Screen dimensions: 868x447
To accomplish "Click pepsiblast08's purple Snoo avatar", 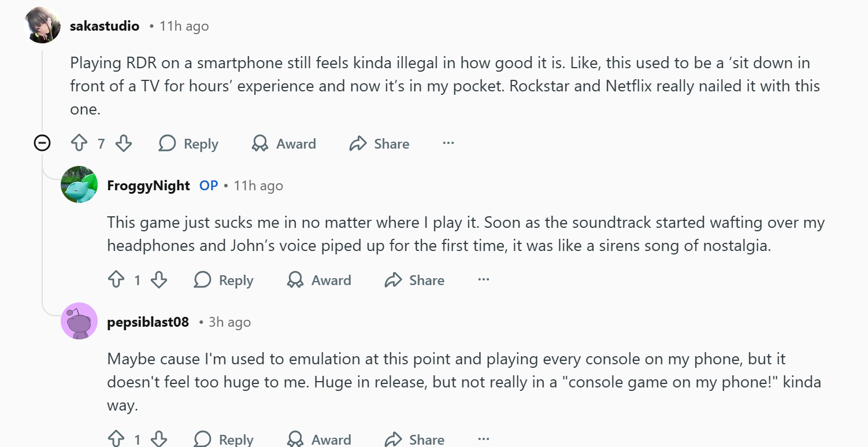I will (x=79, y=321).
